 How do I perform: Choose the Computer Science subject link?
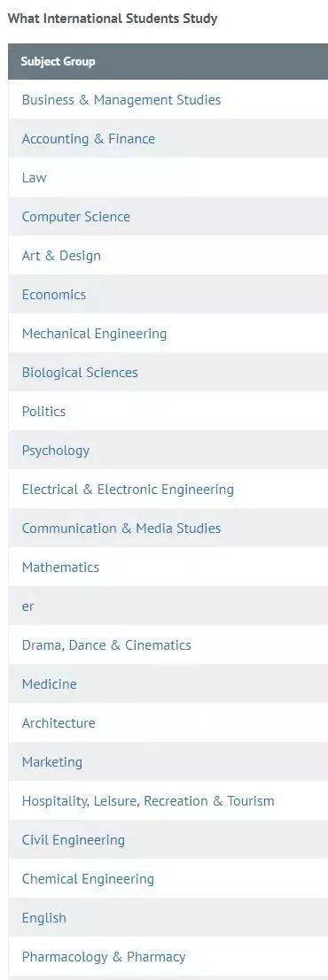point(75,217)
